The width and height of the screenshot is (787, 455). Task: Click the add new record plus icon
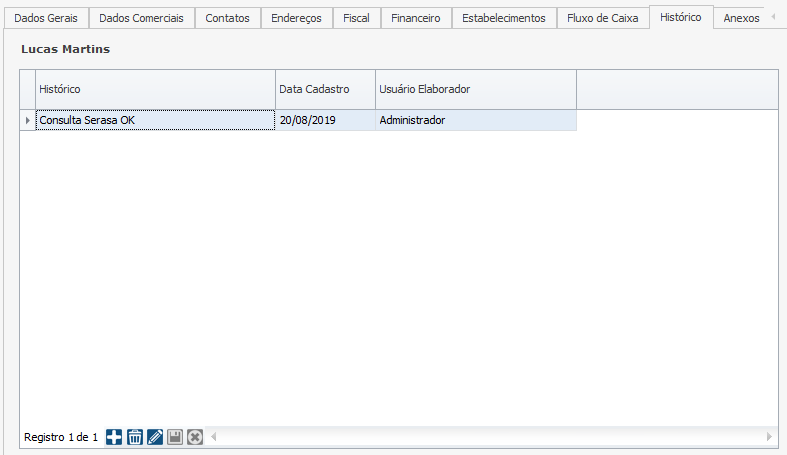coord(114,437)
